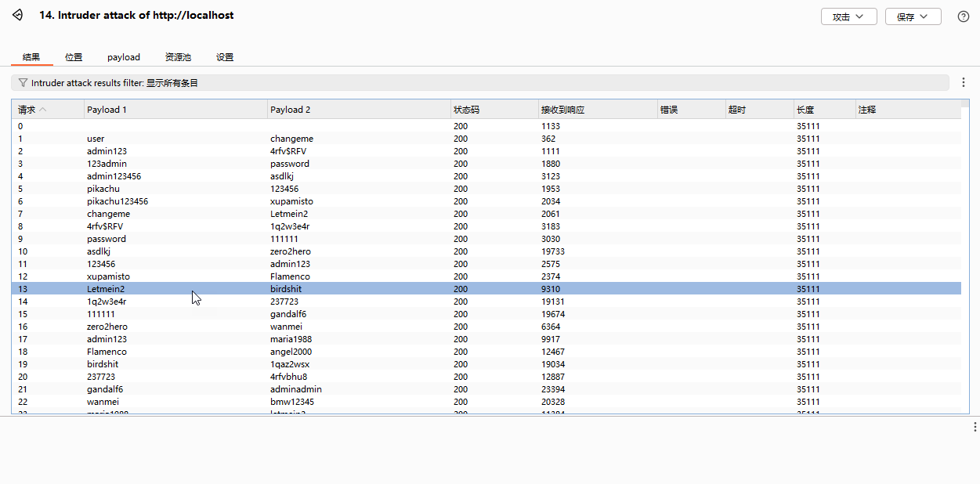Open bottom panel three-dot options menu

pyautogui.click(x=975, y=427)
